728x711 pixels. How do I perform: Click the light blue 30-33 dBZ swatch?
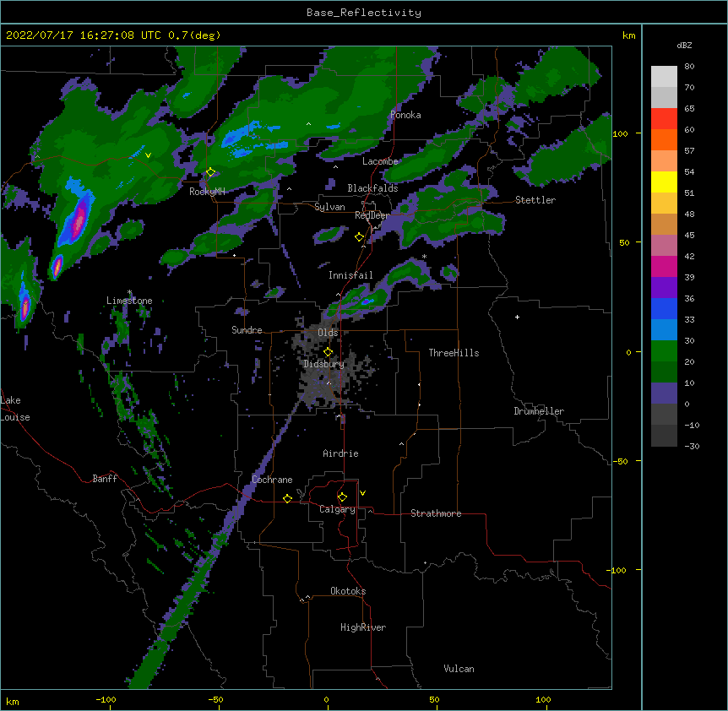point(664,329)
